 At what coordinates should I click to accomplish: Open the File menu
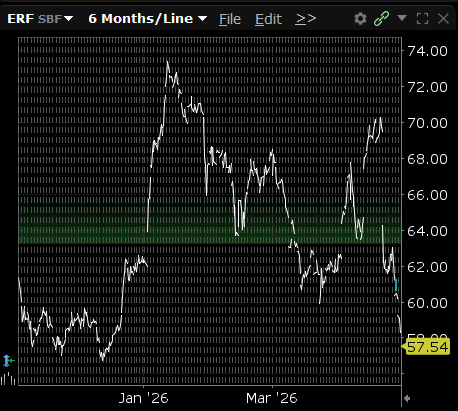point(230,19)
